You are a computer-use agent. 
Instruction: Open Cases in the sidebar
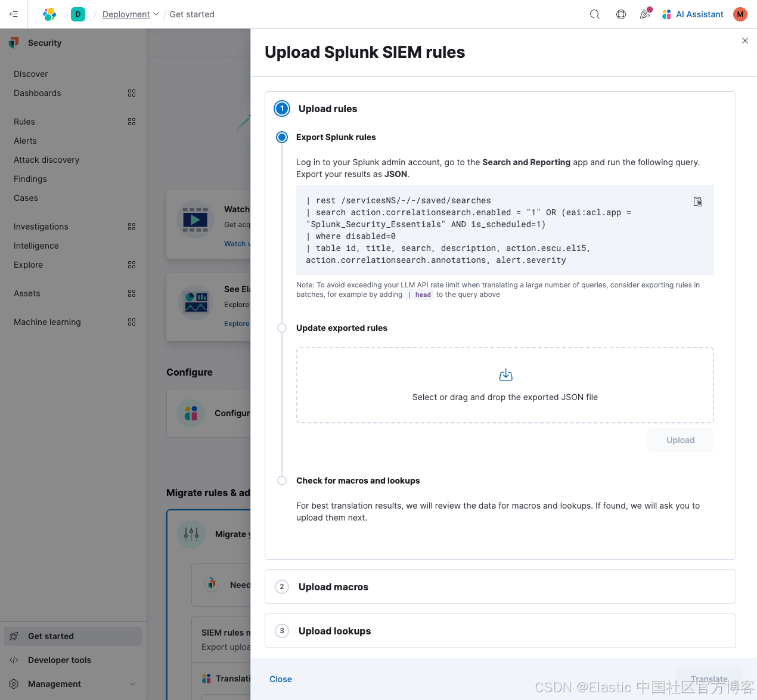coord(26,198)
